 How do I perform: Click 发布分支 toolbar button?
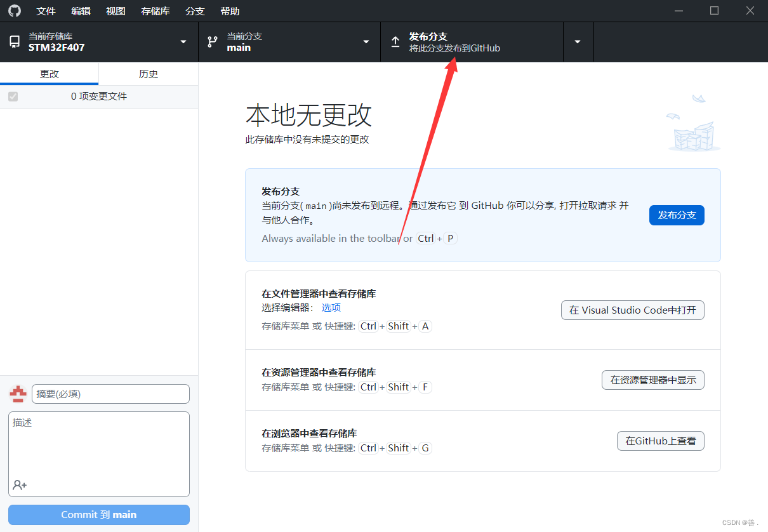[472, 42]
